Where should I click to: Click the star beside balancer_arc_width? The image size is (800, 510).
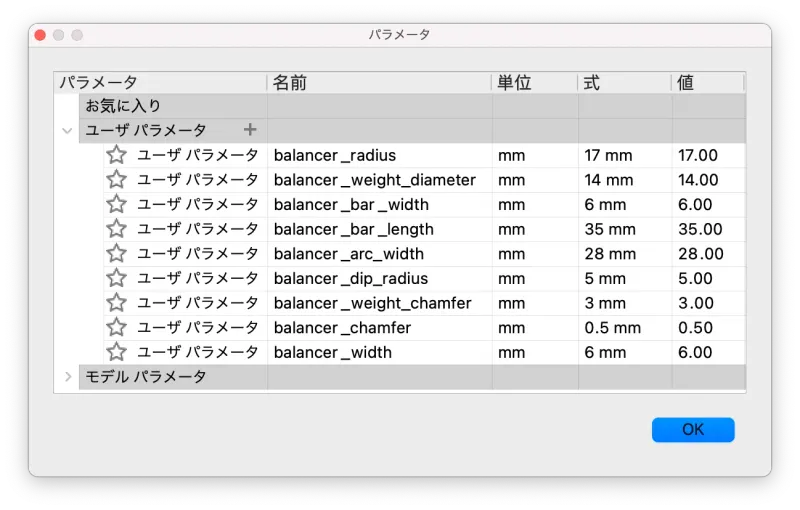pos(116,253)
